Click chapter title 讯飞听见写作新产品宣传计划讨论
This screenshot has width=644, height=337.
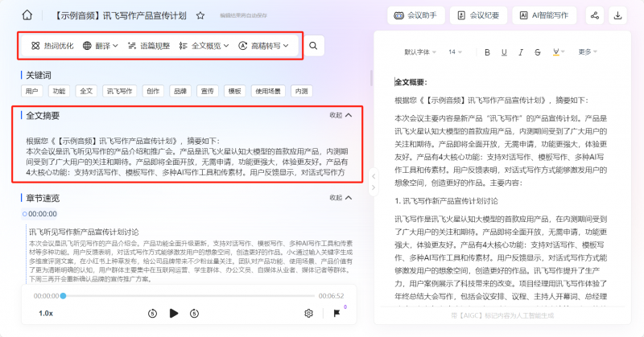[84, 232]
